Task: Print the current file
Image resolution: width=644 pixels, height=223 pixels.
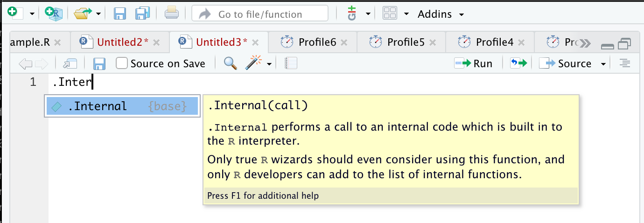Action: point(171,14)
